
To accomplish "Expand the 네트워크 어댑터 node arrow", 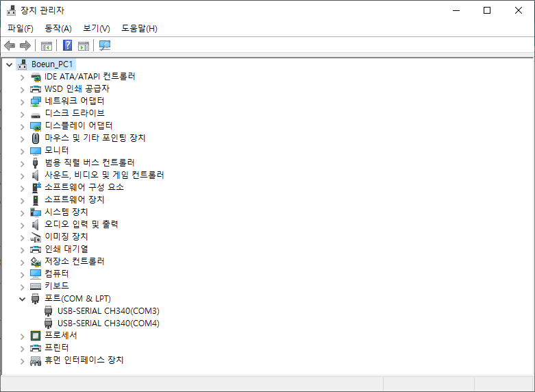I will click(x=22, y=102).
